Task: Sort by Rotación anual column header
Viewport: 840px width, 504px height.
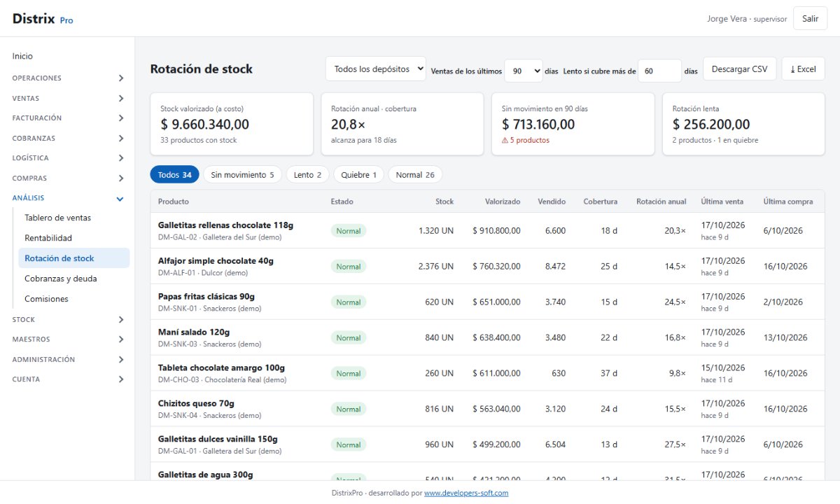Action: pos(661,202)
